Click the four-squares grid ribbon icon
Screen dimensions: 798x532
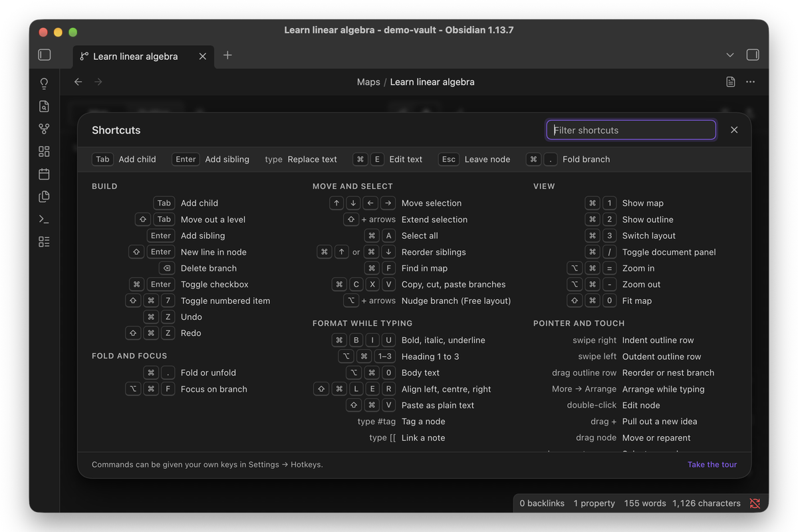click(44, 152)
